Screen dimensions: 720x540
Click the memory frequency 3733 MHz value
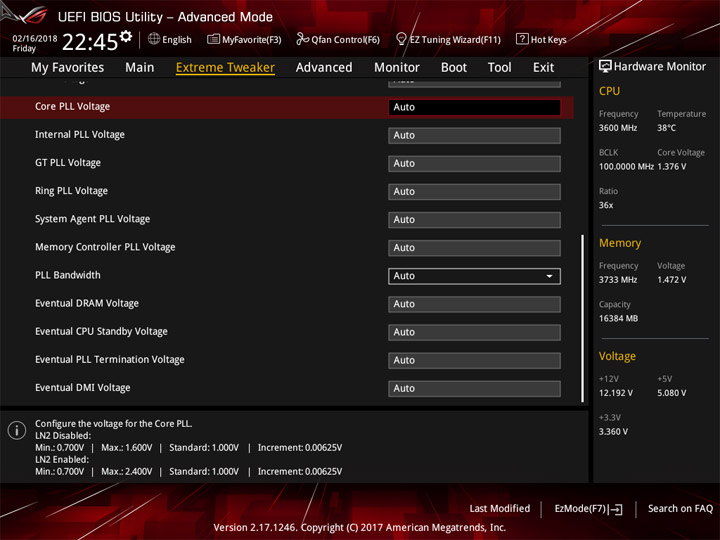[618, 280]
